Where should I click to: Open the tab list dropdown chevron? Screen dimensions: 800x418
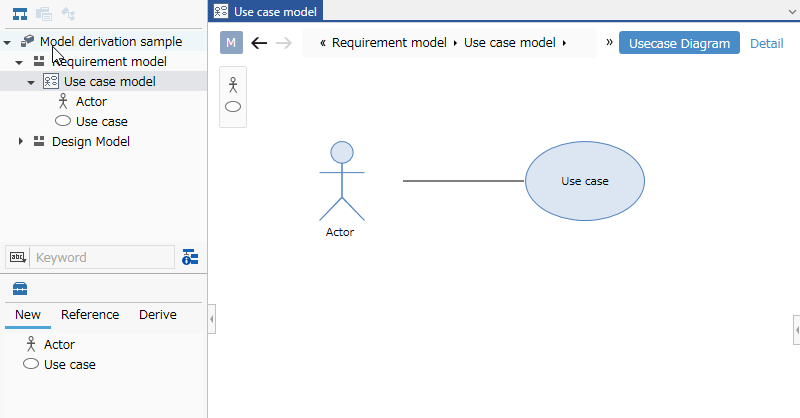click(x=793, y=11)
